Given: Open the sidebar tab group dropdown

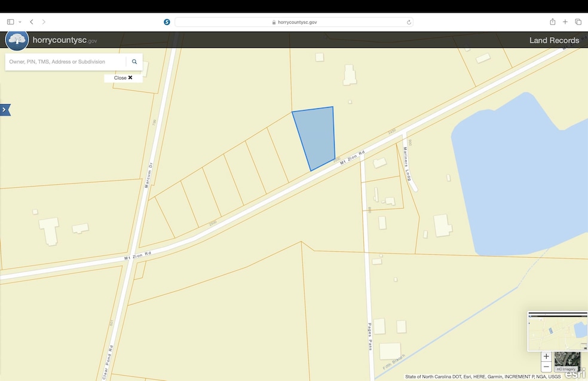Looking at the screenshot, I should (x=20, y=22).
